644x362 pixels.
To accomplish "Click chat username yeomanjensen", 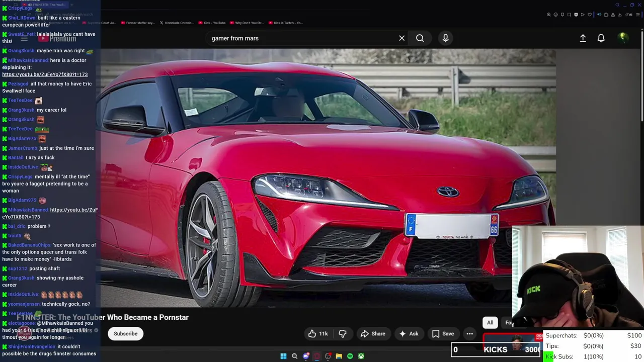I will (x=24, y=304).
